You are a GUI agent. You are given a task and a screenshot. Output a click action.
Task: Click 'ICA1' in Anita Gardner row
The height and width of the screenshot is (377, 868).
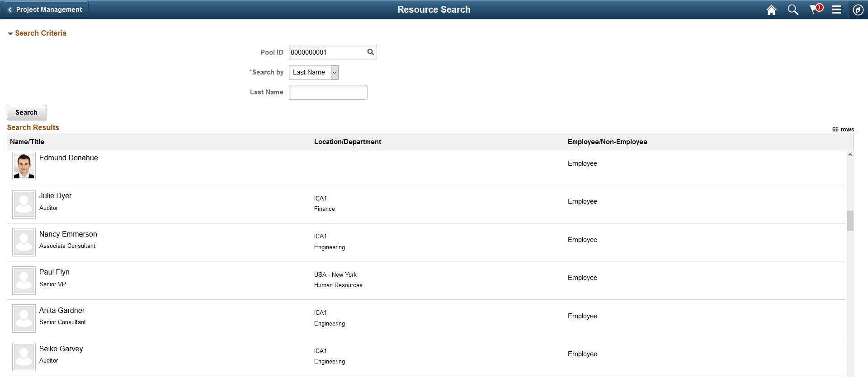(x=321, y=312)
